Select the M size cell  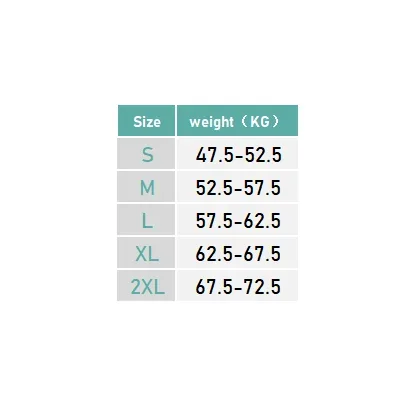coord(146,187)
